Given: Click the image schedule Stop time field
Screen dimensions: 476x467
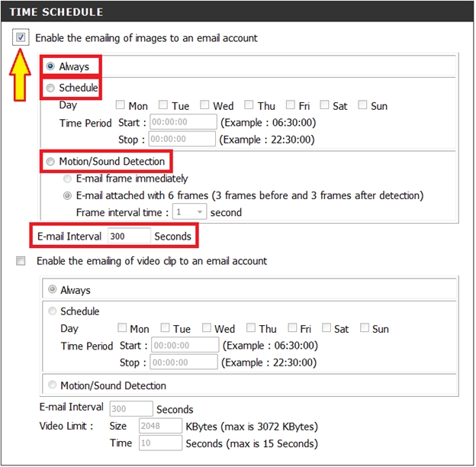Looking at the screenshot, I should [182, 139].
